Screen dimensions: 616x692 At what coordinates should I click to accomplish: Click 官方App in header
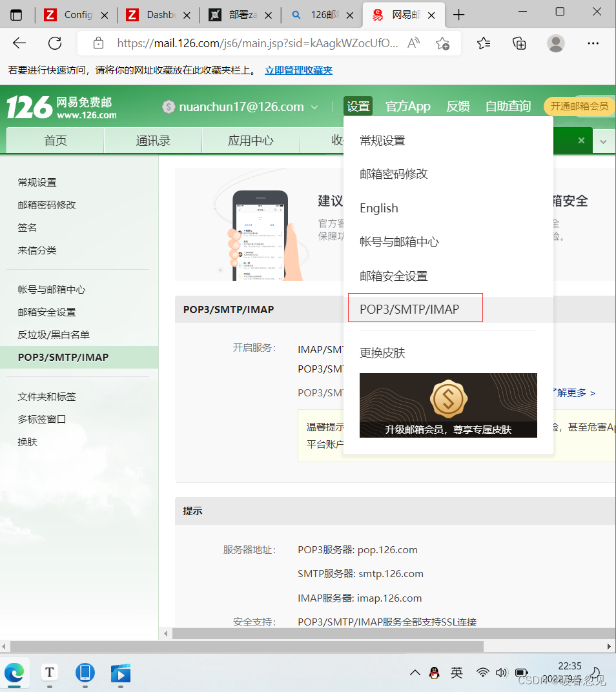408,107
